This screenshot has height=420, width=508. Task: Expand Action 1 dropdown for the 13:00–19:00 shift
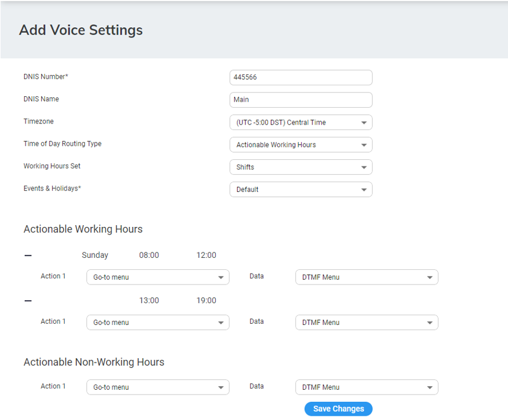[158, 323]
